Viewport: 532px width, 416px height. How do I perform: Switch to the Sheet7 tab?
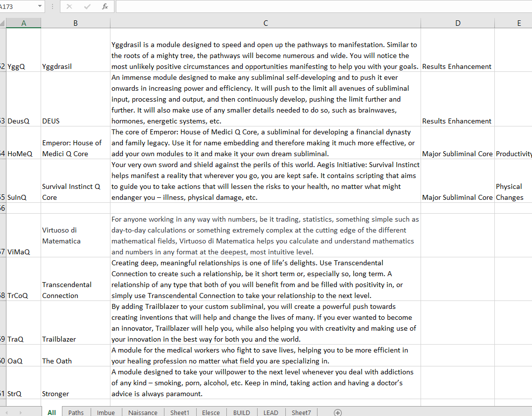point(301,412)
